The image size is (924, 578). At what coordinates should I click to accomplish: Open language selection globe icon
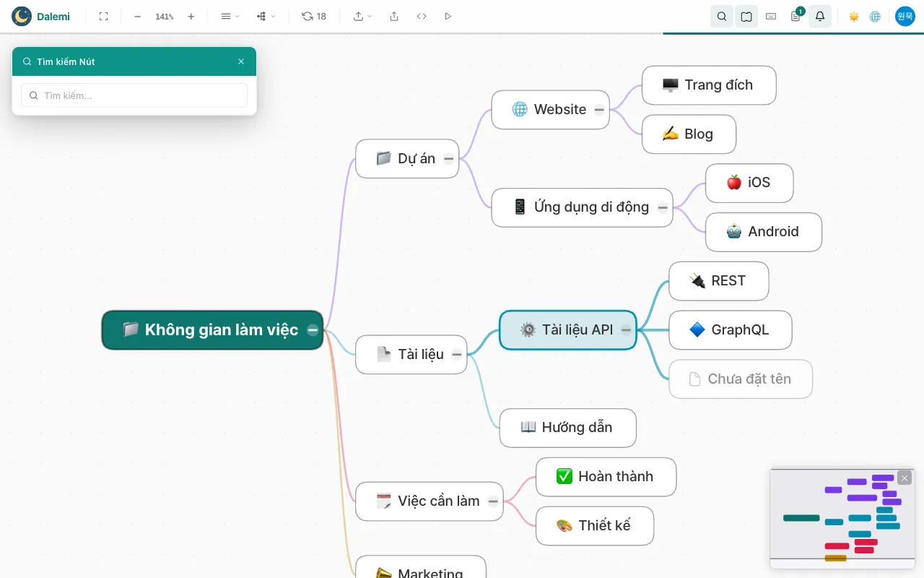point(875,16)
